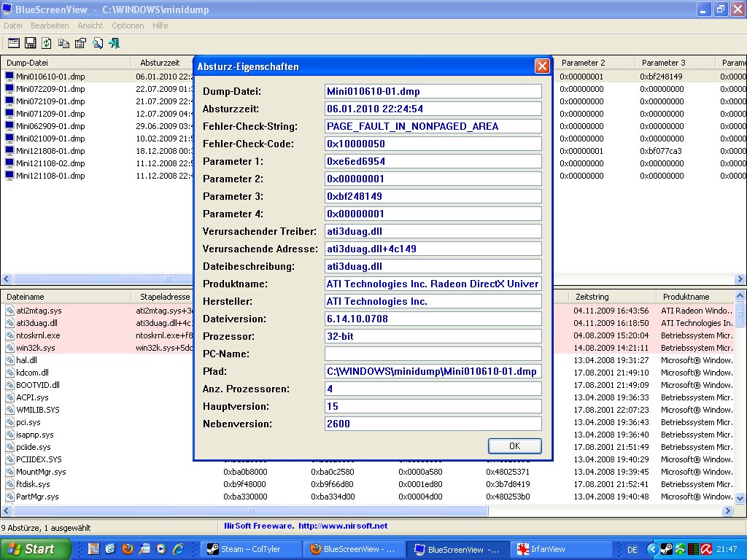Screen dimensions: 747x560
Task: Sort by the Parameter 3 column header
Action: coord(675,63)
